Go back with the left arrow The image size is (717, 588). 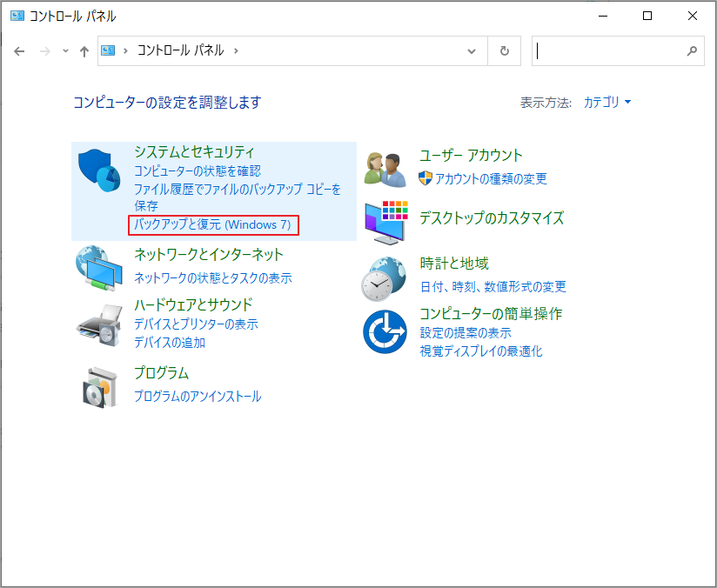point(19,51)
